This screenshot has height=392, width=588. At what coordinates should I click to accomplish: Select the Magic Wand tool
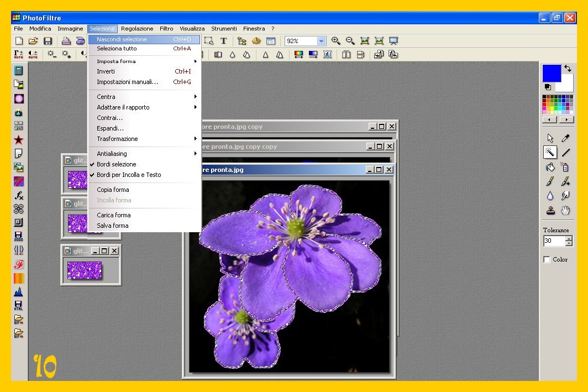[550, 153]
